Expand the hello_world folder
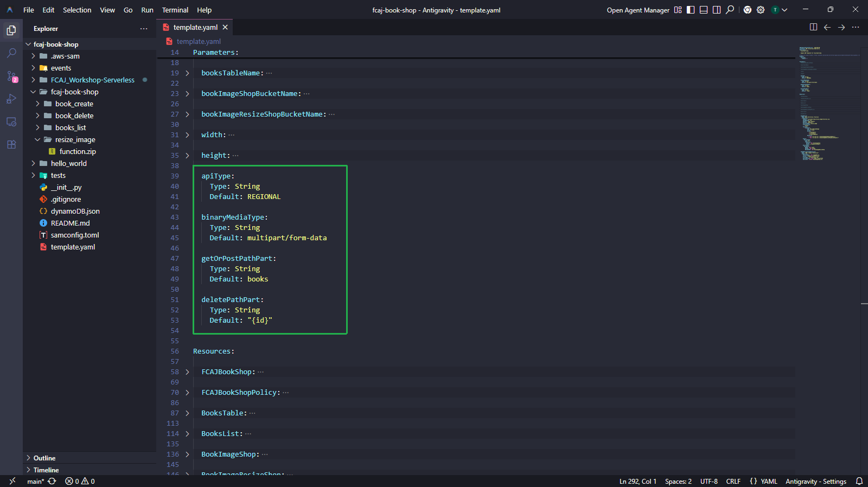 pyautogui.click(x=33, y=163)
